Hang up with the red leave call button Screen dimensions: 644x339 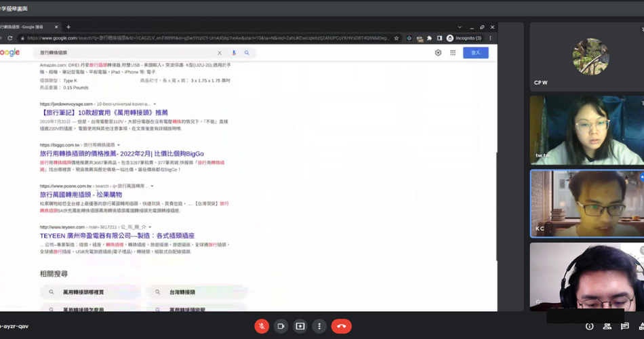click(341, 326)
